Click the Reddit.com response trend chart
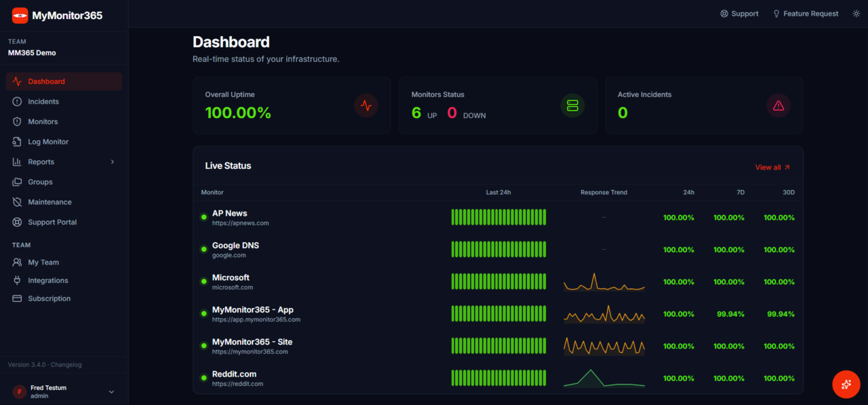This screenshot has width=868, height=405. pos(604,378)
